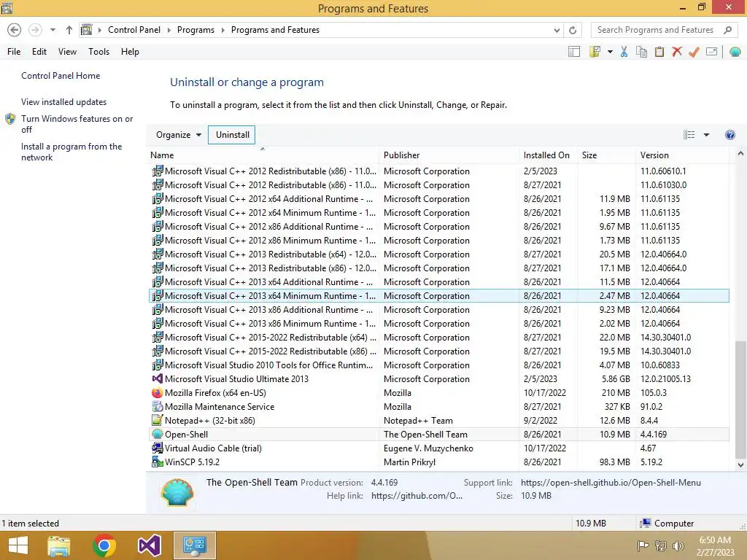Open Turn Windows features on or off

[x=77, y=124]
